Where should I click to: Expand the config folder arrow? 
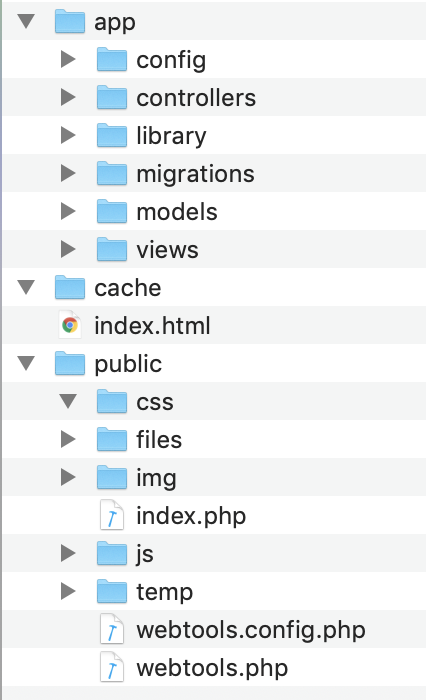[x=68, y=59]
